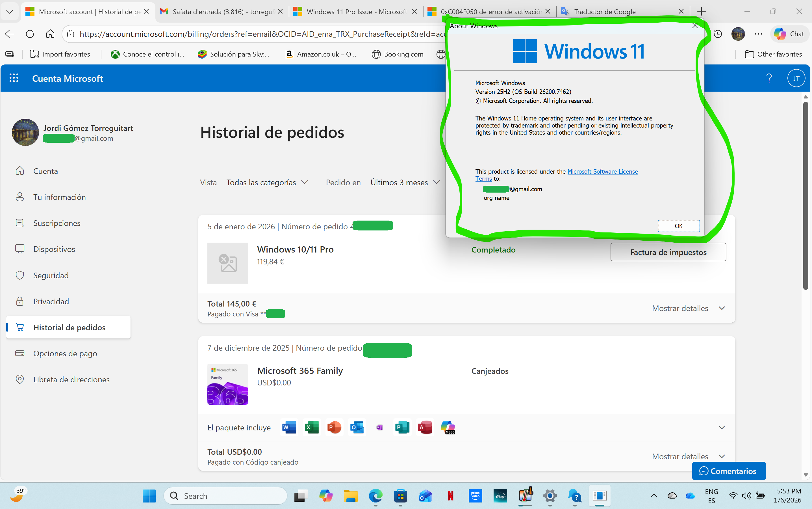Open the Últimos 3 meses dropdown
Image resolution: width=812 pixels, height=509 pixels.
point(405,182)
